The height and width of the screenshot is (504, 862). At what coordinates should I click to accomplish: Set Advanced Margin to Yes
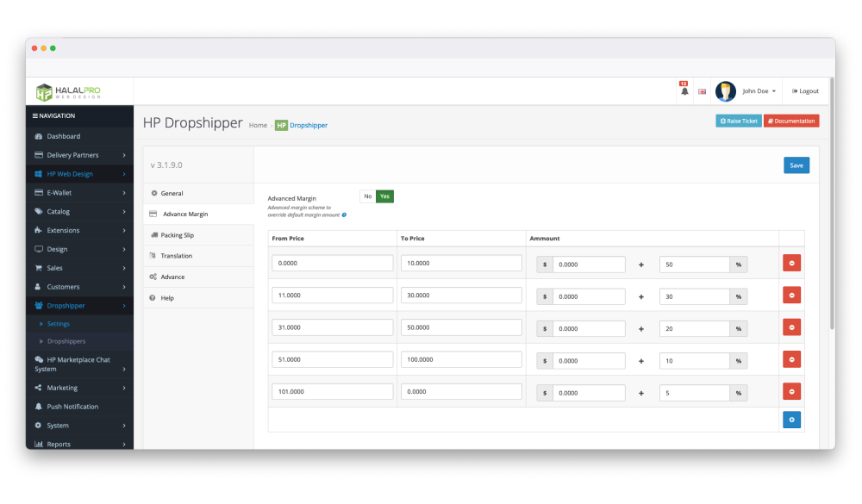point(384,196)
